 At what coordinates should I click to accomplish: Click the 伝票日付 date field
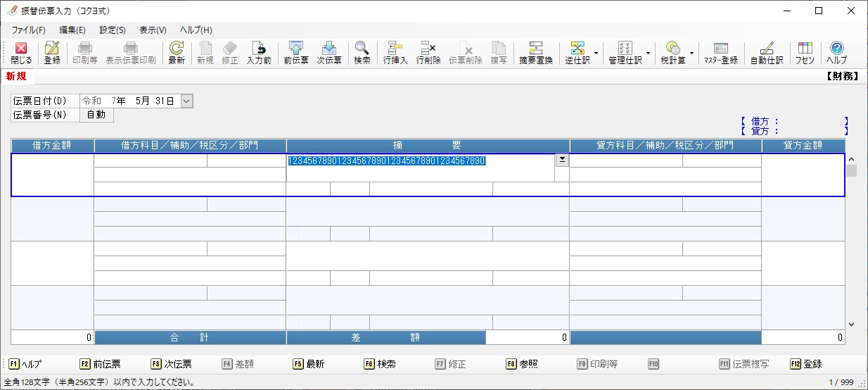[x=130, y=101]
